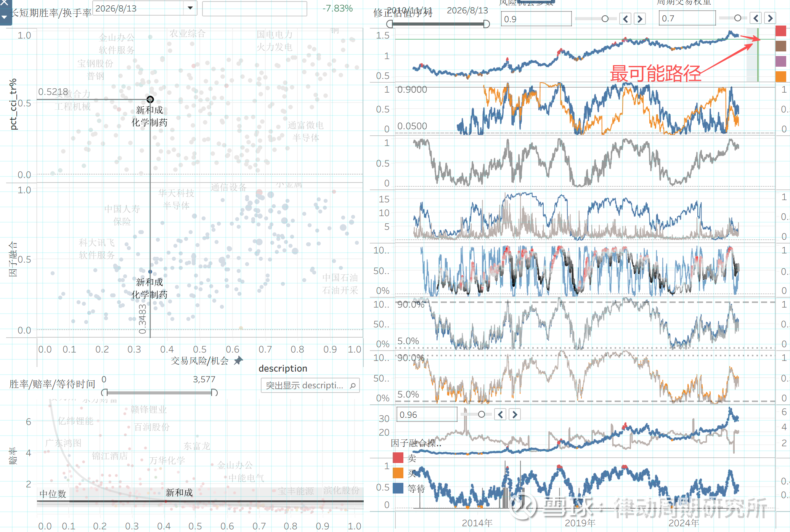
Task: Grab the right handle of the date range slider
Action: point(487,24)
